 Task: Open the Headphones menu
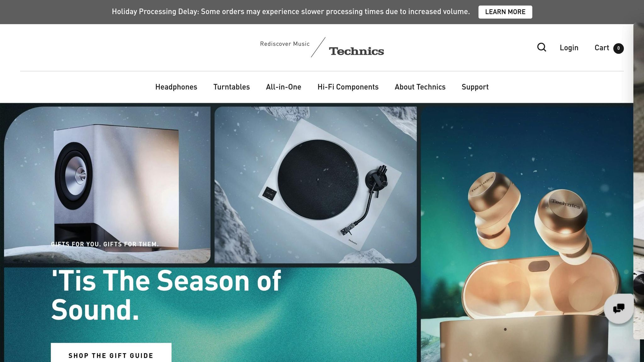(176, 87)
